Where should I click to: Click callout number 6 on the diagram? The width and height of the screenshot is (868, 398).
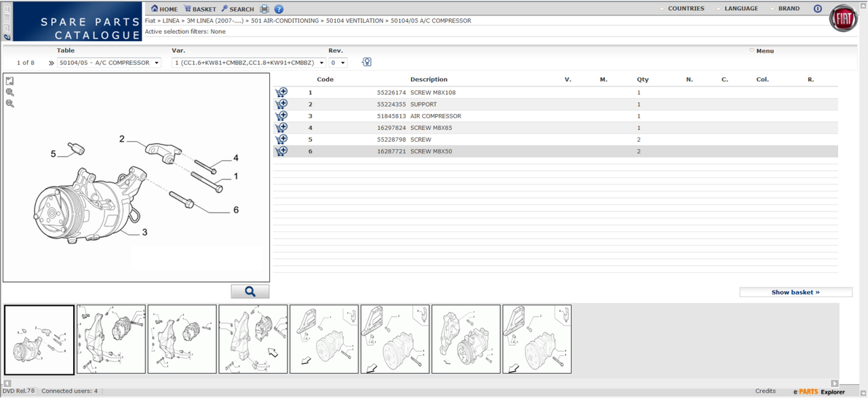pos(236,210)
